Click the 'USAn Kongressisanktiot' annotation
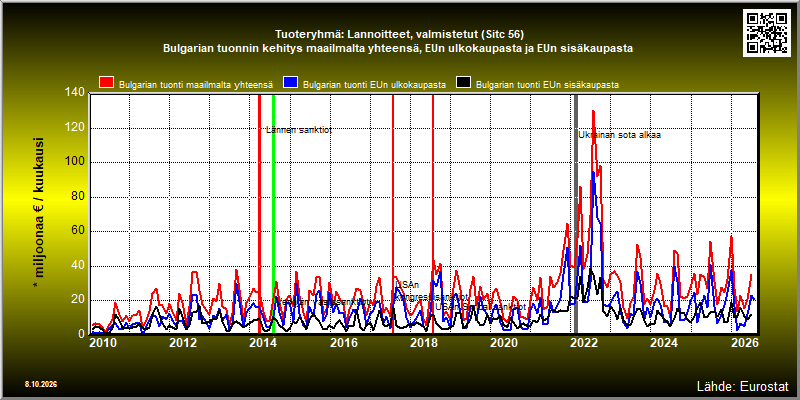The width and height of the screenshot is (800, 400). (x=432, y=291)
